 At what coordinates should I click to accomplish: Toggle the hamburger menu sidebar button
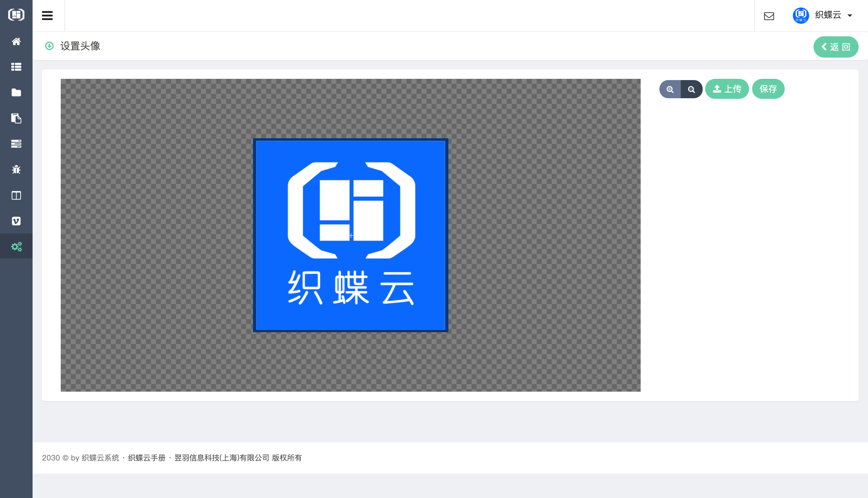[x=47, y=15]
